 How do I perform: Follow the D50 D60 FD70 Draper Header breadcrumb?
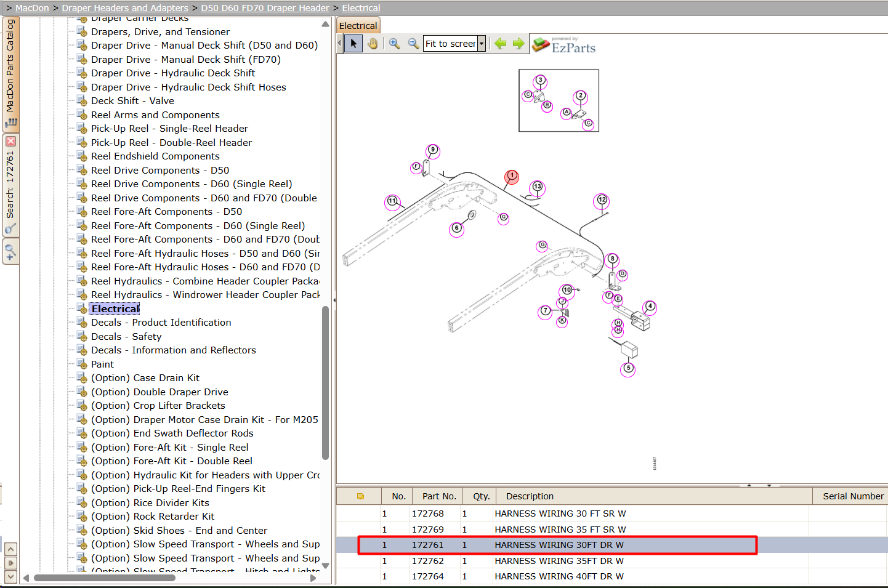tap(265, 8)
